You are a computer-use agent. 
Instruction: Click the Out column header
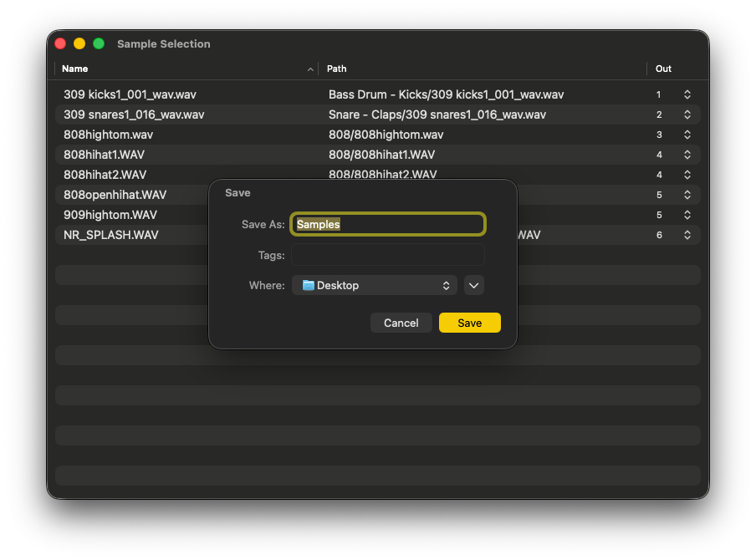click(x=663, y=69)
